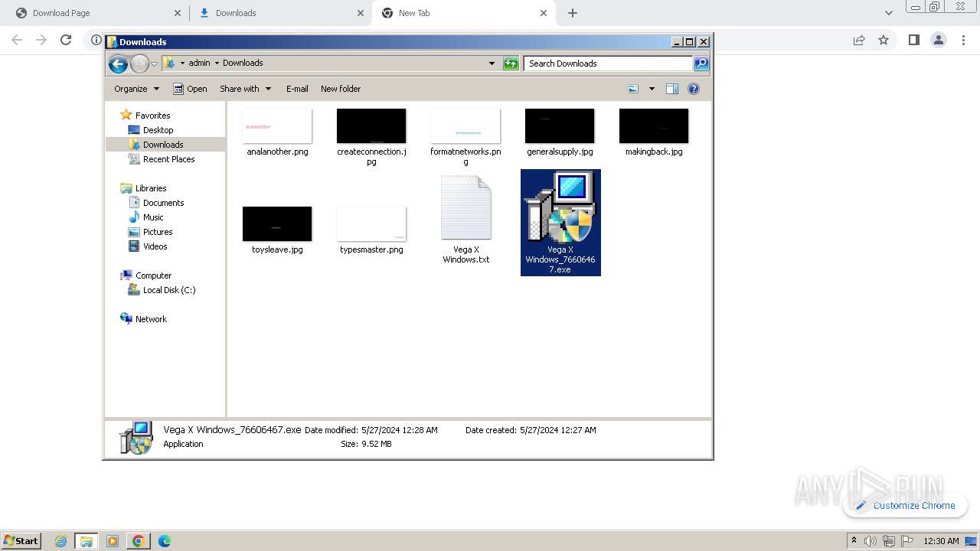Click New folder in toolbar
Image resolution: width=980 pixels, height=551 pixels.
click(x=341, y=89)
